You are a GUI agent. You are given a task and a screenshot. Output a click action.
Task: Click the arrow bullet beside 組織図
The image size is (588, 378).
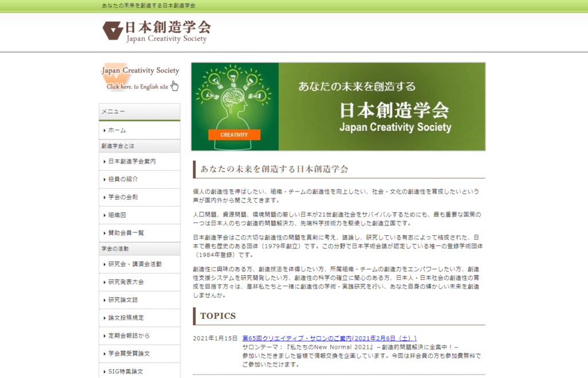105,216
